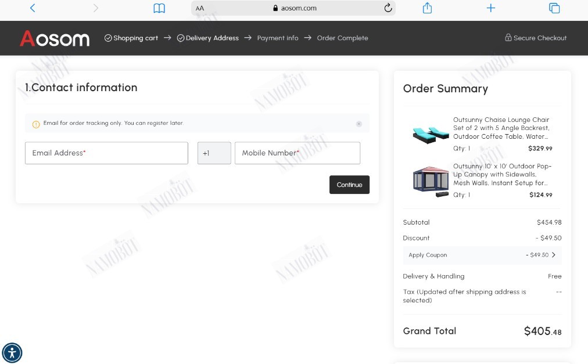
Task: Select the Delivery Address step
Action: (208, 38)
